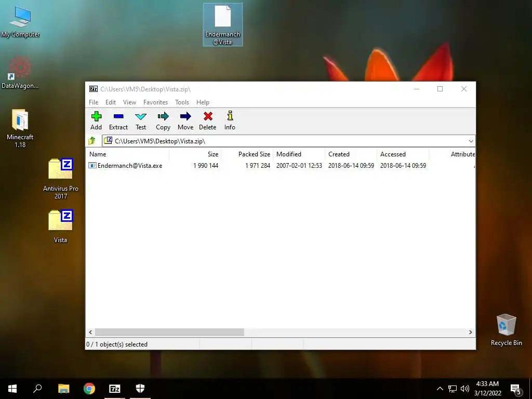Image resolution: width=532 pixels, height=399 pixels.
Task: Click the 7z logo in title bar
Action: coord(94,89)
